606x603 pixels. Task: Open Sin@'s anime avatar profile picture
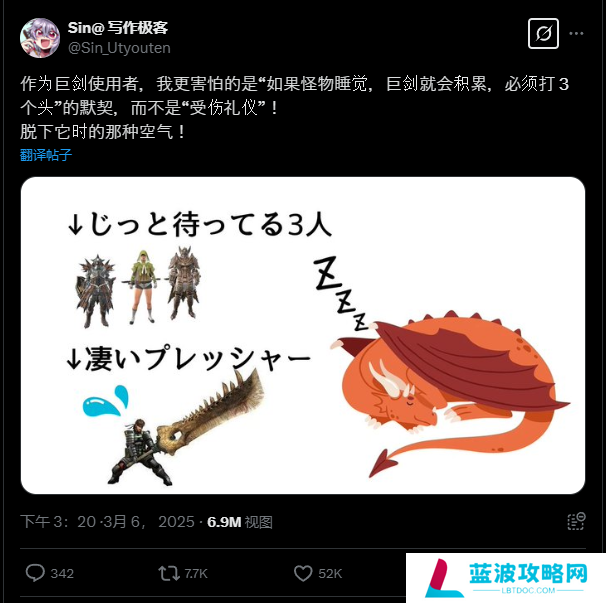[x=40, y=38]
